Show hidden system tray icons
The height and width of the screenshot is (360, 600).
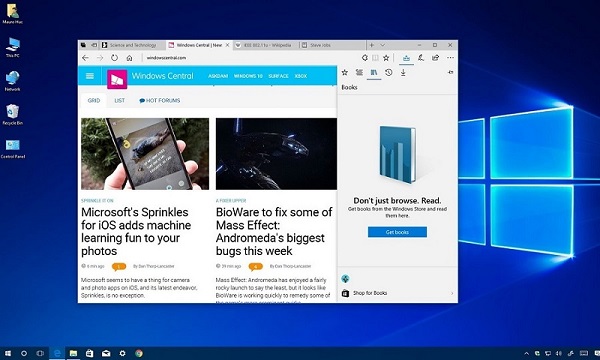(x=527, y=353)
